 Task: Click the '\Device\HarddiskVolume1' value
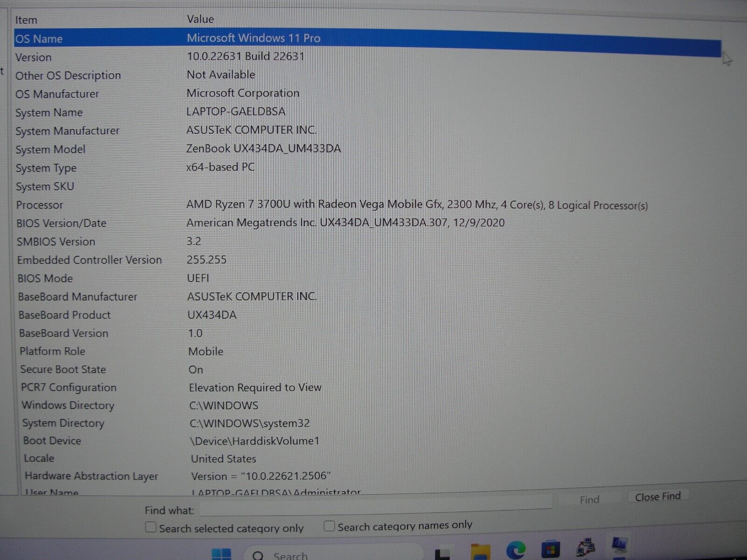tap(254, 441)
